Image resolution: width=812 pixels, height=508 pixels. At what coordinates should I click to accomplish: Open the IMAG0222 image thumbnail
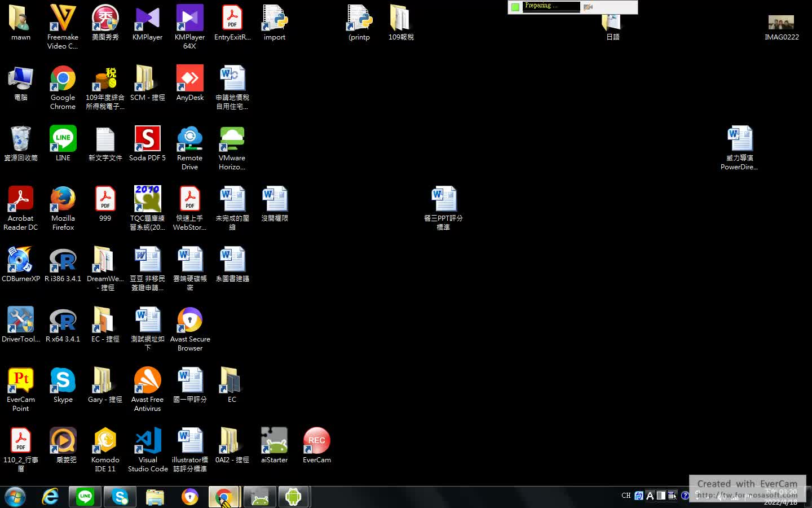pyautogui.click(x=781, y=23)
